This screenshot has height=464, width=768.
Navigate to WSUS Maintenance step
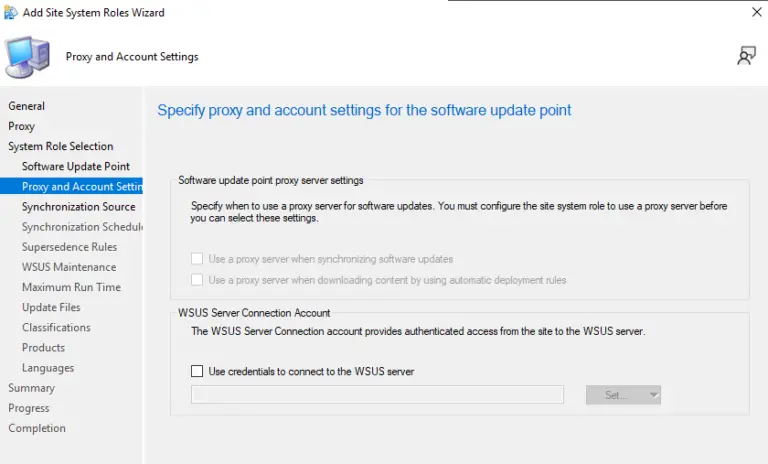point(69,267)
